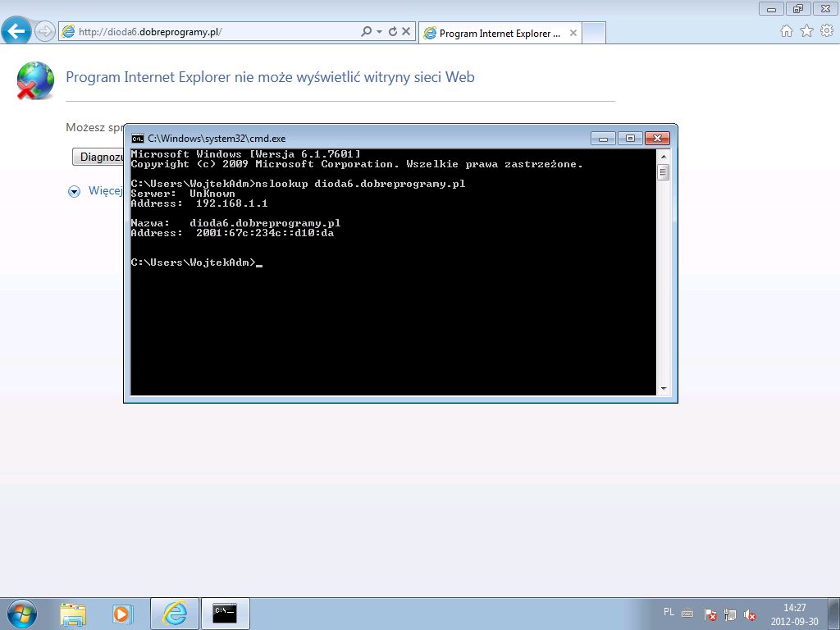Screen dimensions: 840x630
Task: Click the Show desktop strip at taskbar end
Action: coord(833,614)
